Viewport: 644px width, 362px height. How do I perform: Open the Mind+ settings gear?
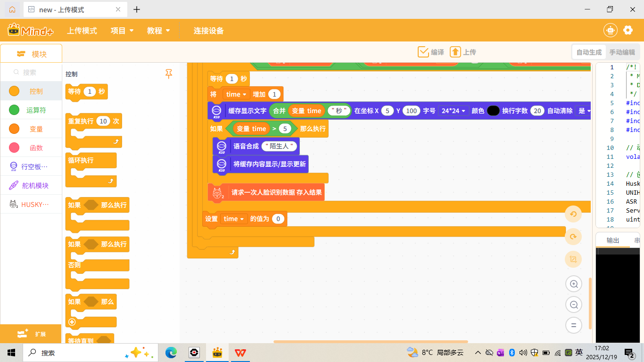[628, 30]
